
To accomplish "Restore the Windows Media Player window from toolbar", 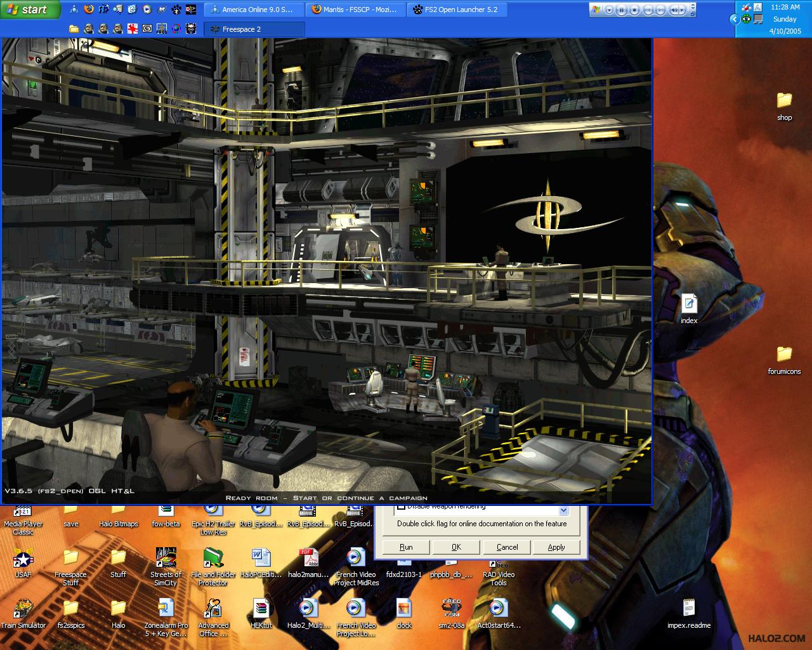I will click(693, 13).
